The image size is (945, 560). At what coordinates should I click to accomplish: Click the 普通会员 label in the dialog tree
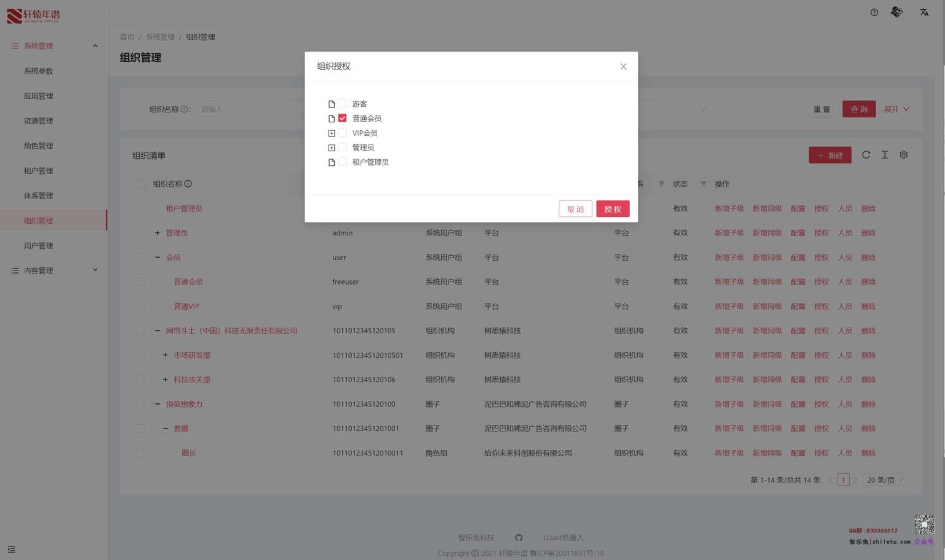(367, 119)
